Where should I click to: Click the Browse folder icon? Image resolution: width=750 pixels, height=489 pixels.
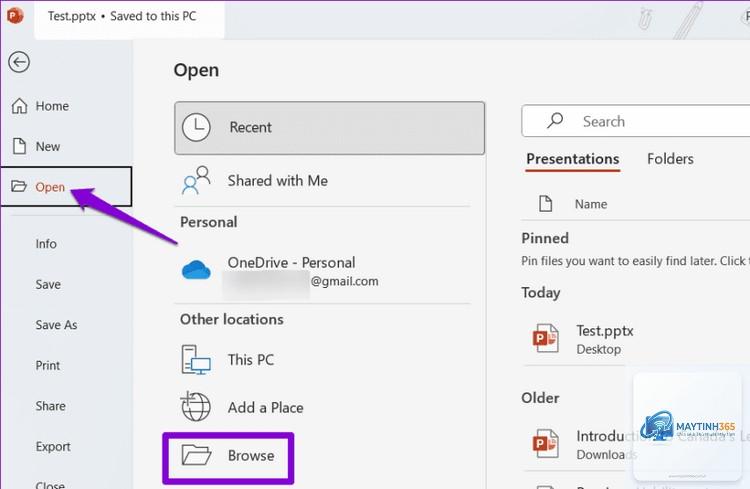click(x=196, y=455)
